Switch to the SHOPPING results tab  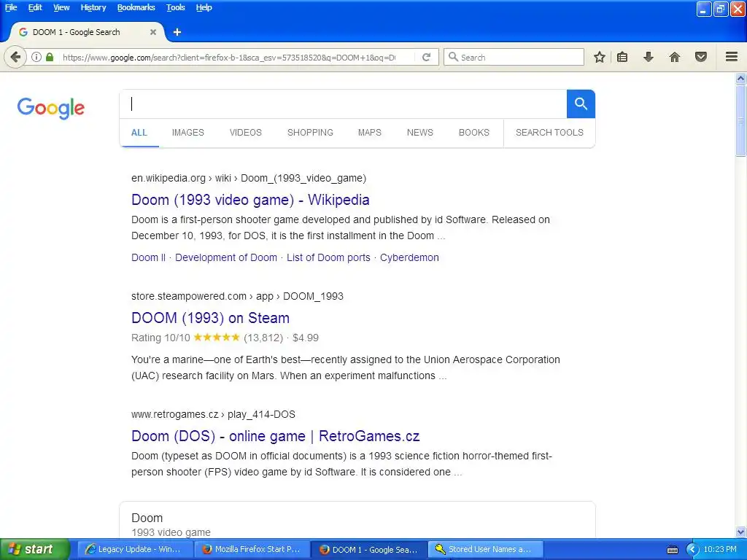tap(310, 133)
